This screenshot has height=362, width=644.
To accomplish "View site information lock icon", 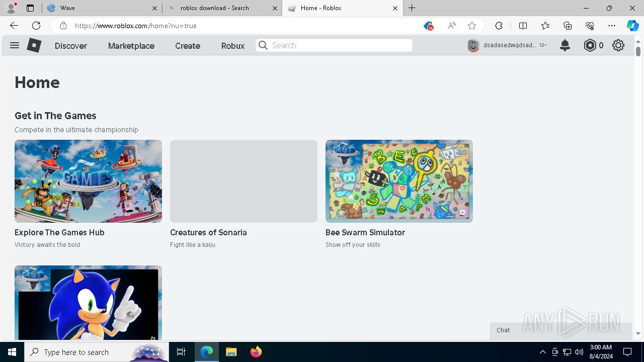I will 63,26.
